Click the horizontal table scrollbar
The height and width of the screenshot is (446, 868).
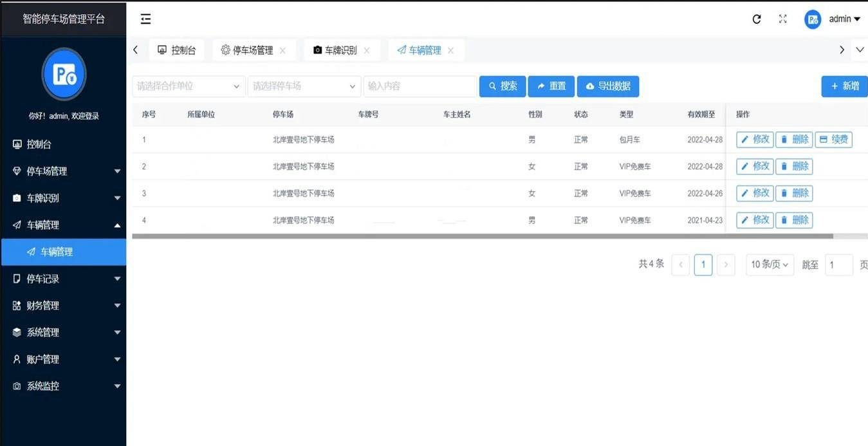tap(483, 236)
